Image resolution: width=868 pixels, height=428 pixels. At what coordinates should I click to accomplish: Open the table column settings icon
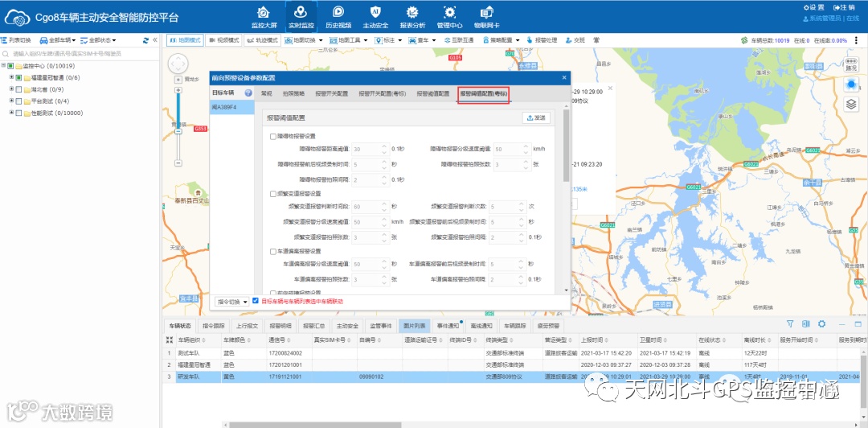tap(806, 323)
